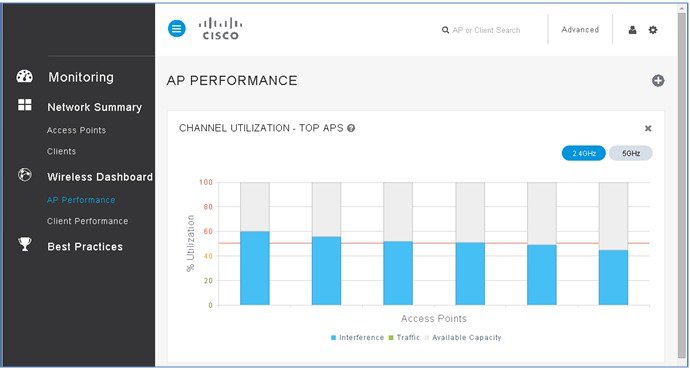Image resolution: width=690 pixels, height=370 pixels.
Task: Click the AP or Client Search field
Action: click(486, 30)
